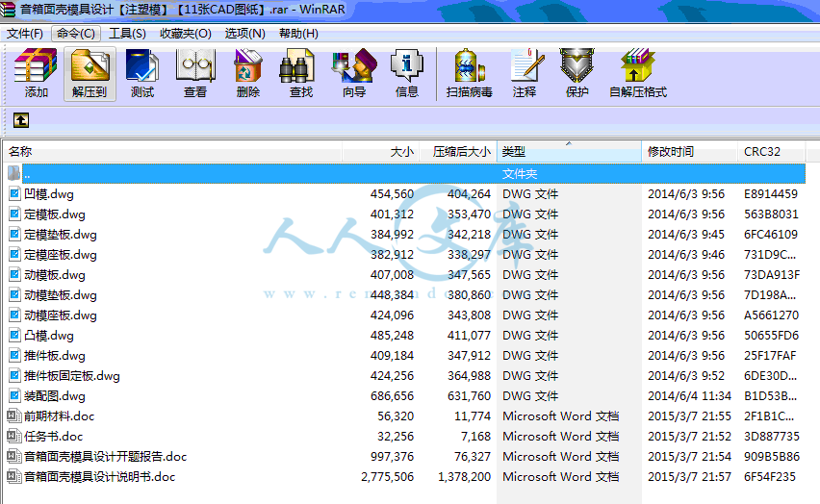This screenshot has height=504, width=820.
Task: Open the 工具(S) menu
Action: 127,34
